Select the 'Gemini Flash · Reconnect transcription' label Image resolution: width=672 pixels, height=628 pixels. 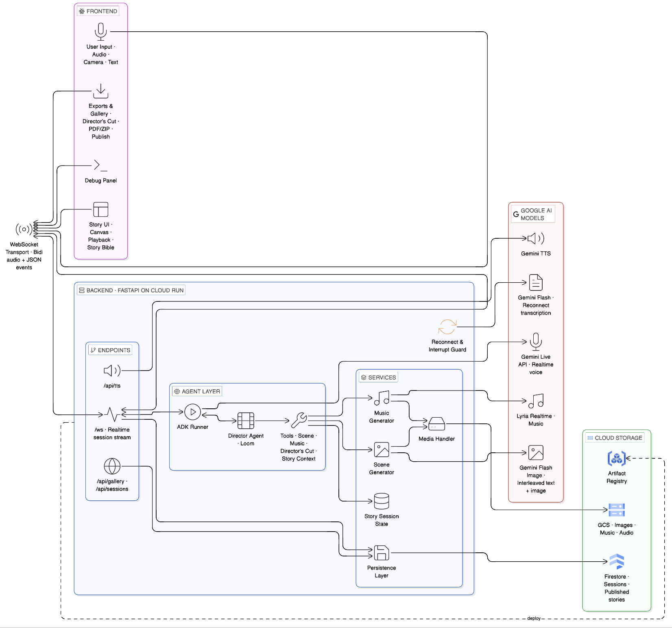point(536,305)
